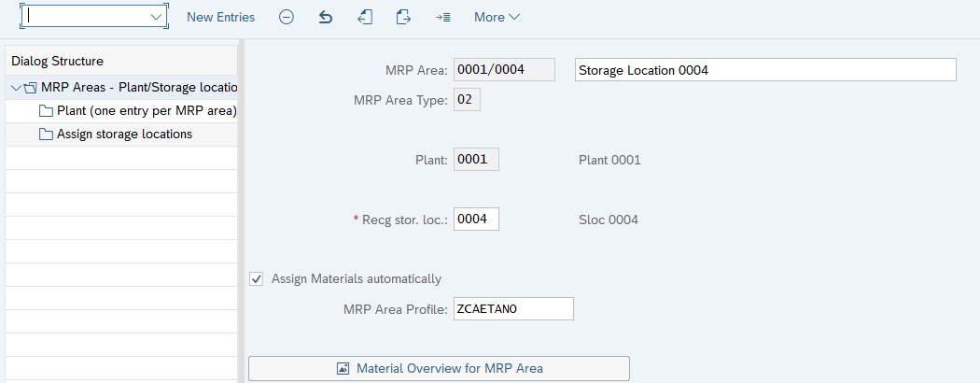
Task: Edit the Storage Location 0004 description field
Action: click(765, 70)
